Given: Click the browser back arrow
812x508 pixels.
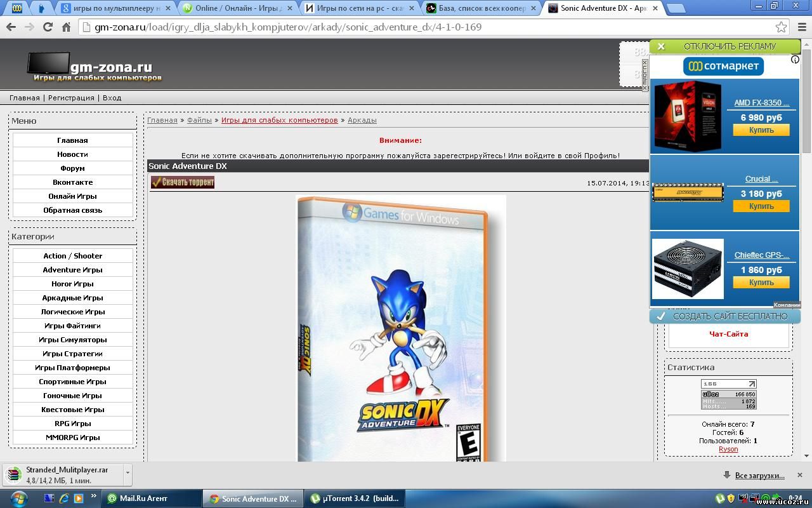Looking at the screenshot, I should (x=11, y=27).
